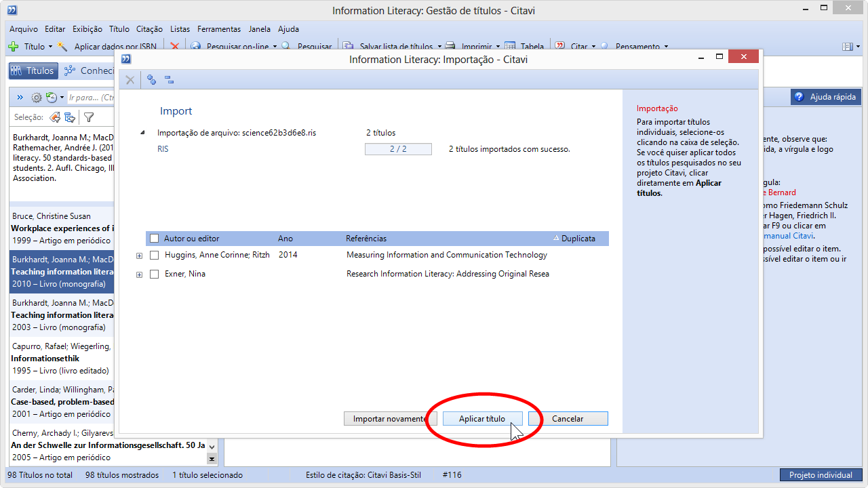Click the Pensamento bubble icon
Screen dimensions: 868x488
point(605,47)
